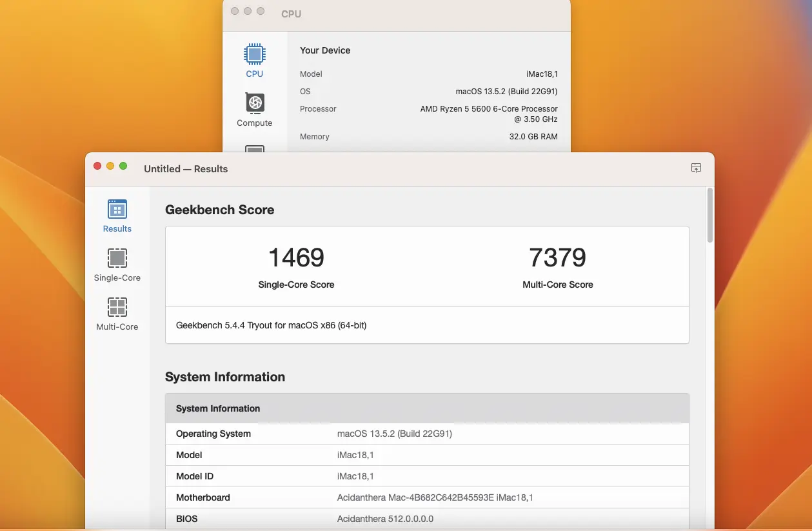Click the vertical scrollbar in Results window
The image size is (812, 531).
pos(710,215)
